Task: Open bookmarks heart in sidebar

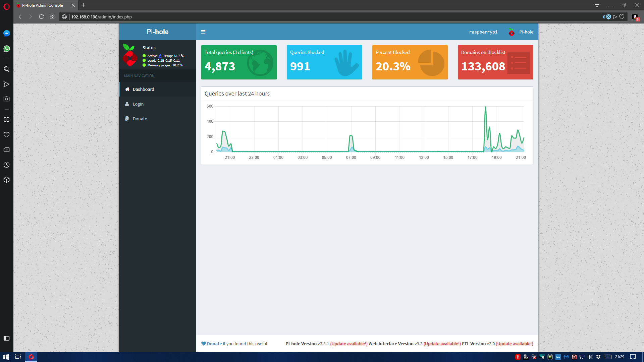Action: (6, 134)
